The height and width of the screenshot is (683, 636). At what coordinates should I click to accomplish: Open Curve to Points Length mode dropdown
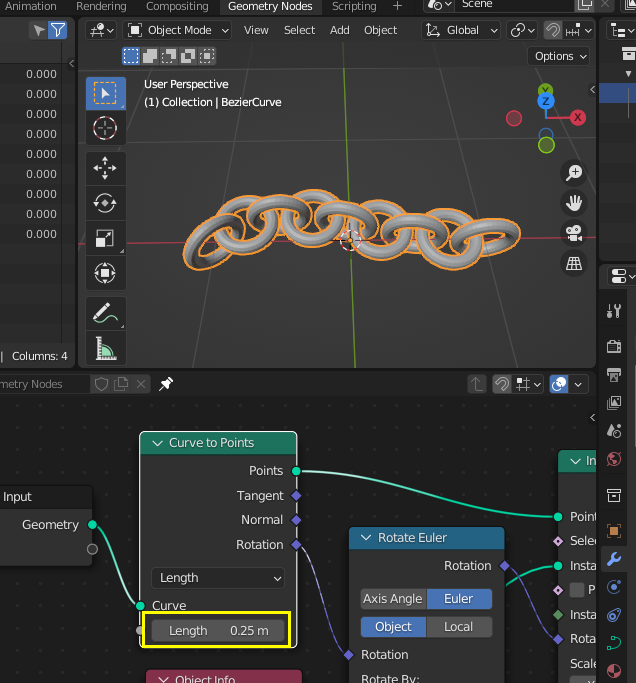[x=218, y=578]
